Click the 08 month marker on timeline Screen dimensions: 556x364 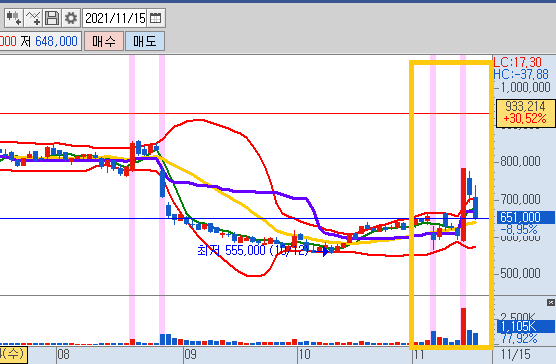(x=63, y=354)
